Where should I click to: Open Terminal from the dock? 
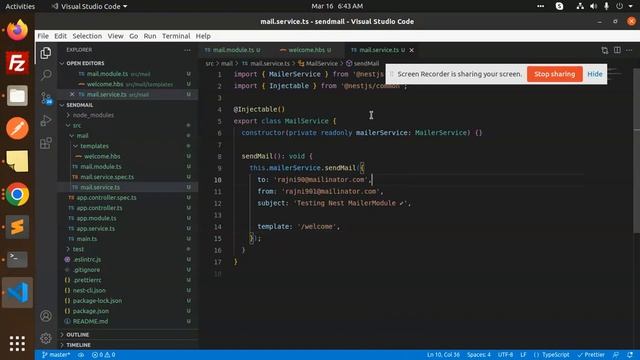point(17,260)
